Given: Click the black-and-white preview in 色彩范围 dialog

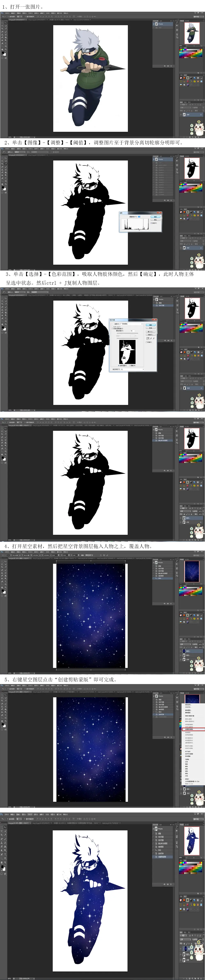Looking at the screenshot, I should tap(128, 352).
